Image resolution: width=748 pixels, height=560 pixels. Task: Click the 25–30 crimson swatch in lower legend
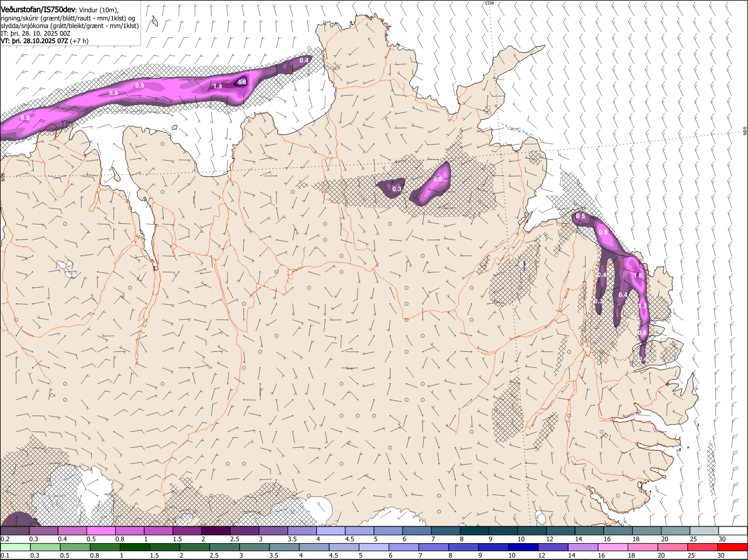[703, 547]
